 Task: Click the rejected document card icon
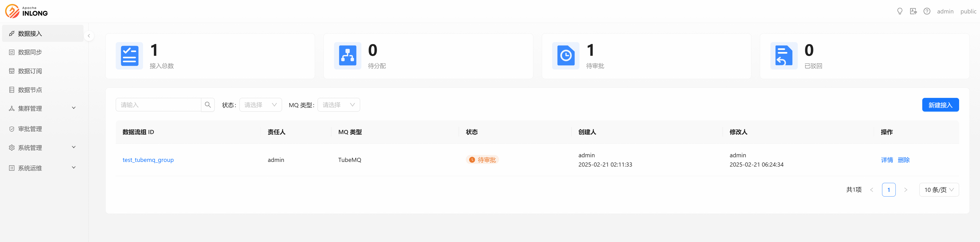[784, 56]
